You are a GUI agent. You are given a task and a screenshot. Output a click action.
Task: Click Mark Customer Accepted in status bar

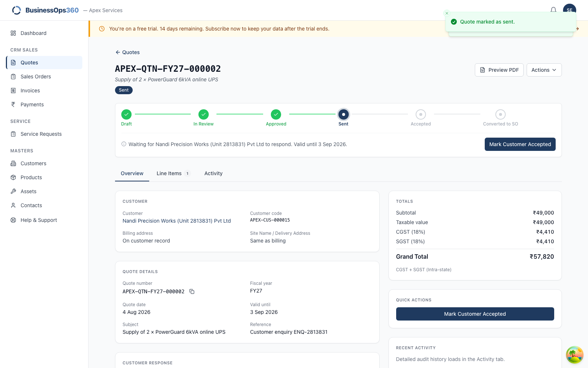520,144
